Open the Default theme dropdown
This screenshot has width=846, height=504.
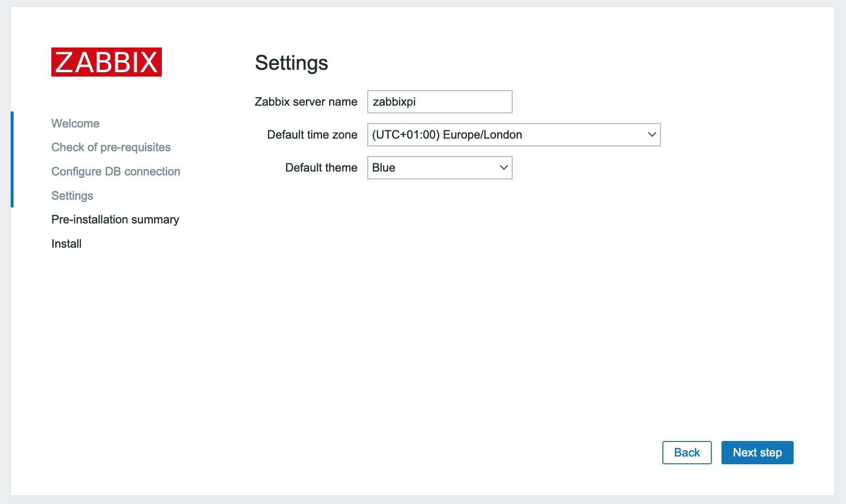(x=439, y=168)
